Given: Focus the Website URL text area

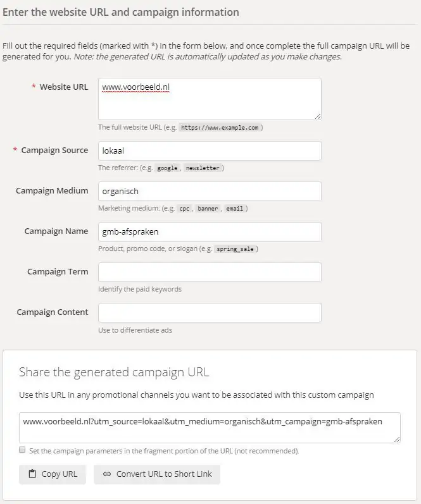Looking at the screenshot, I should (x=210, y=99).
